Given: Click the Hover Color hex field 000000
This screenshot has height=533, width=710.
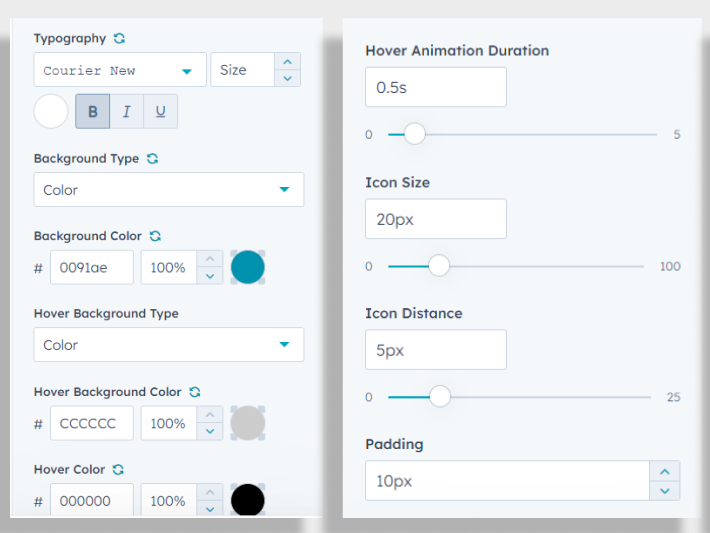Looking at the screenshot, I should [92, 500].
